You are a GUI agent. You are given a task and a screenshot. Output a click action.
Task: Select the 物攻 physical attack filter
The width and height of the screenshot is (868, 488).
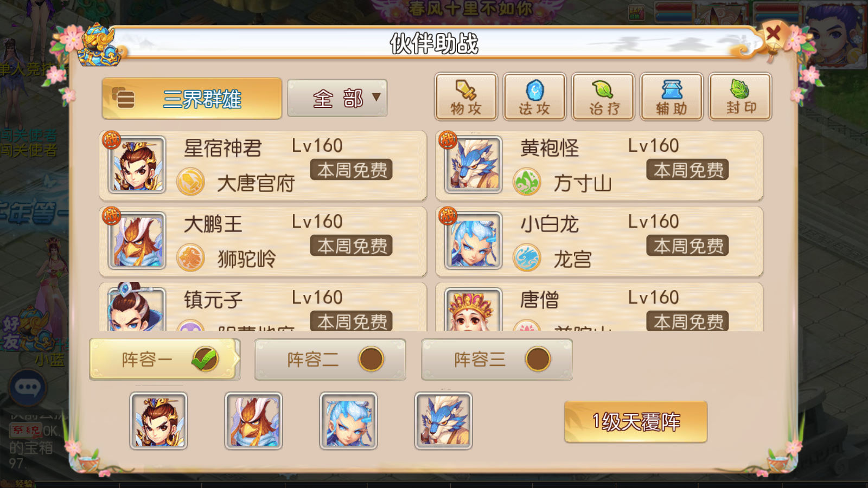[x=466, y=97]
